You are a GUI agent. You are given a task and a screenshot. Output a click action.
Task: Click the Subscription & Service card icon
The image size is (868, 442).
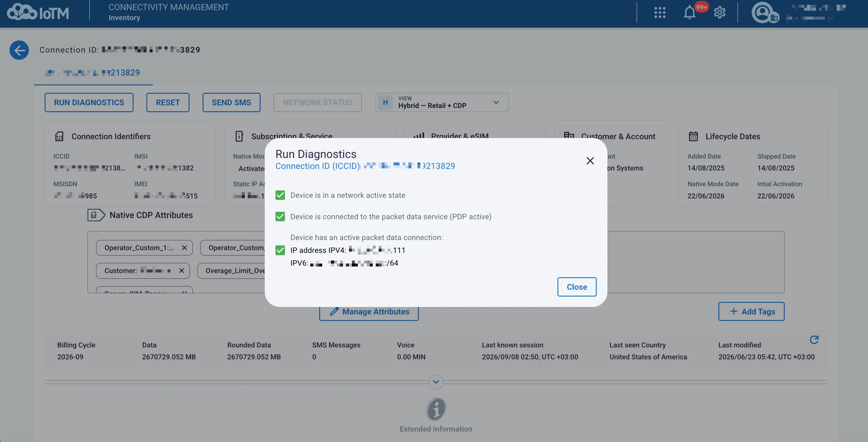[239, 137]
